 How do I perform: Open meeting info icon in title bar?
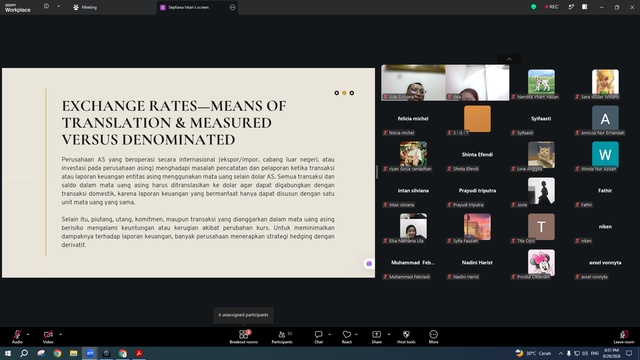tap(46, 7)
